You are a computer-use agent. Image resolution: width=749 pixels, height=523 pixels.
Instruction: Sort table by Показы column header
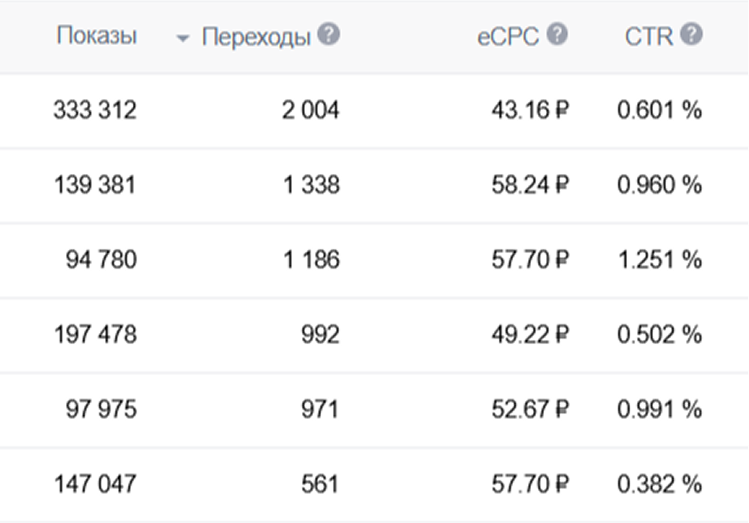click(x=96, y=36)
